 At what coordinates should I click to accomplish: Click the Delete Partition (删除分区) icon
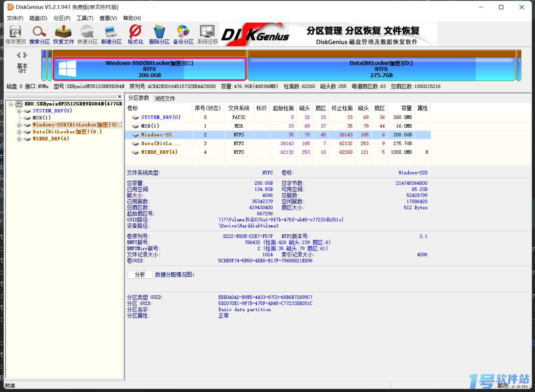[159, 35]
